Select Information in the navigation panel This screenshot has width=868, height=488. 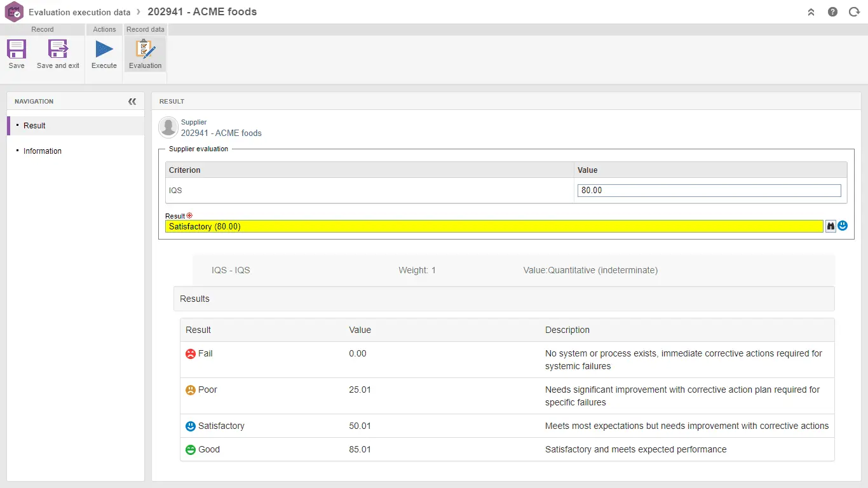43,151
